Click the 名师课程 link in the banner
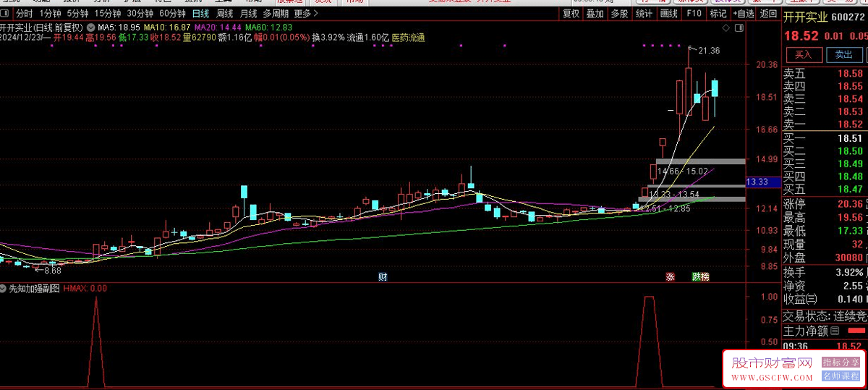 click(x=841, y=376)
